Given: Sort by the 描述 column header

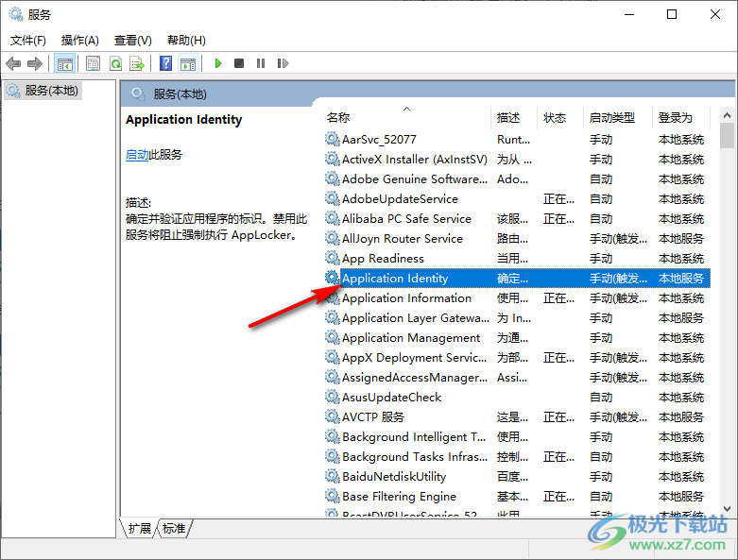Looking at the screenshot, I should (514, 117).
